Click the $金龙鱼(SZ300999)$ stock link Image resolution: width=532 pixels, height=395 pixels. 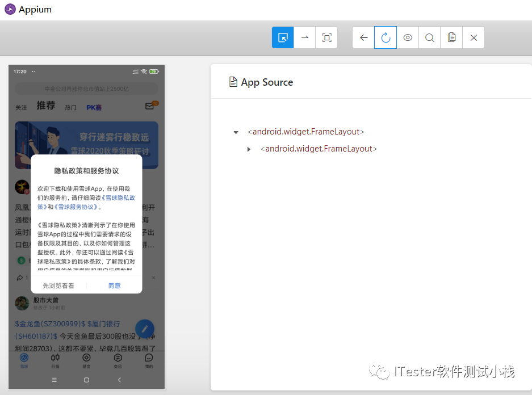[x=50, y=324]
